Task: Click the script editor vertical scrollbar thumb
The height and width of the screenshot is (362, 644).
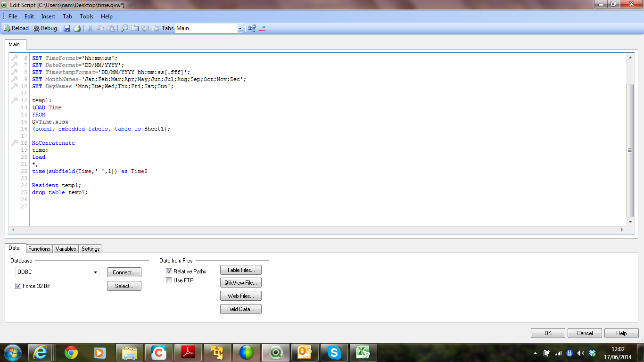Action: coord(630,150)
